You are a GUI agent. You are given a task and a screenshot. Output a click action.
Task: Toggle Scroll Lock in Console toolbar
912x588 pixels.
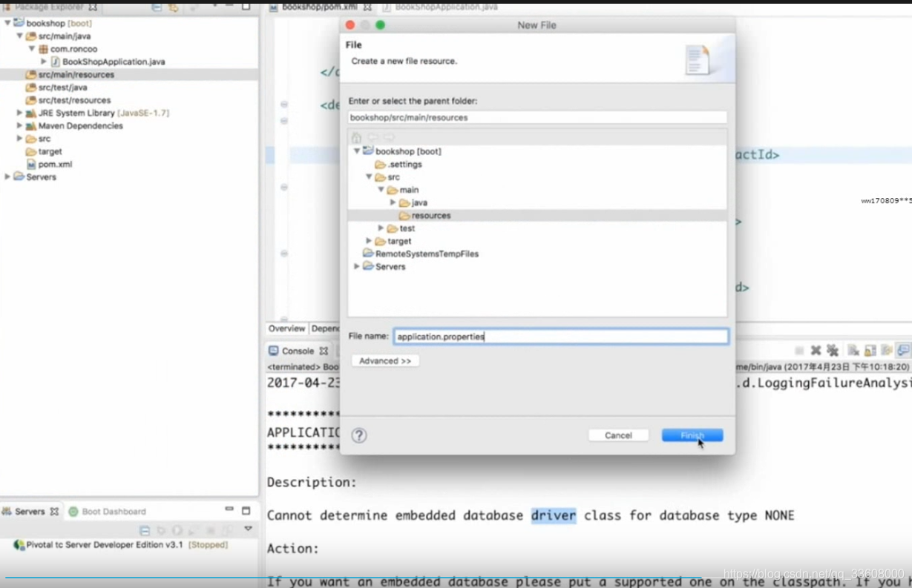(870, 351)
